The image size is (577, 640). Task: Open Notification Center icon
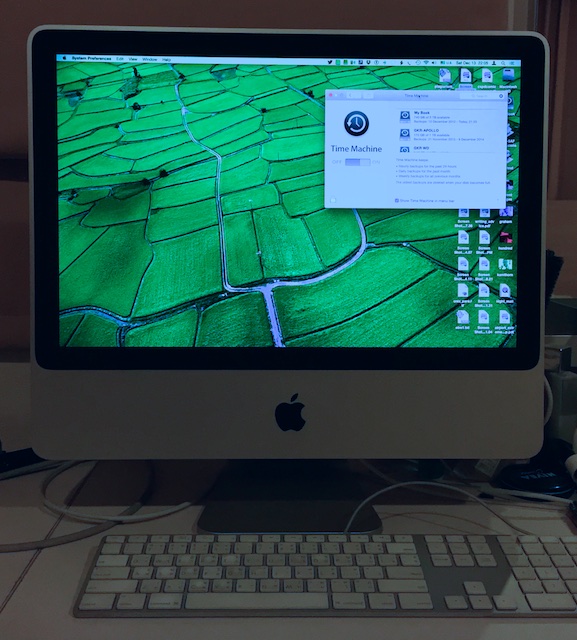512,63
